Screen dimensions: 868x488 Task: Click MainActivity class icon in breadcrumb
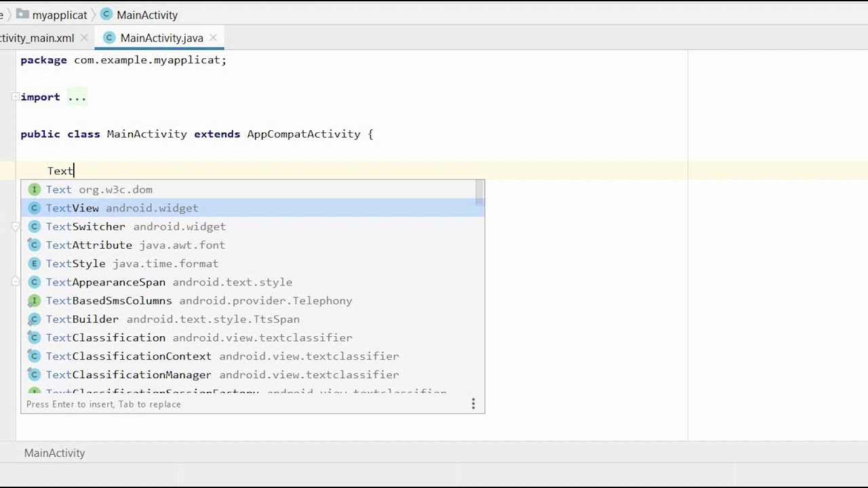pyautogui.click(x=106, y=14)
